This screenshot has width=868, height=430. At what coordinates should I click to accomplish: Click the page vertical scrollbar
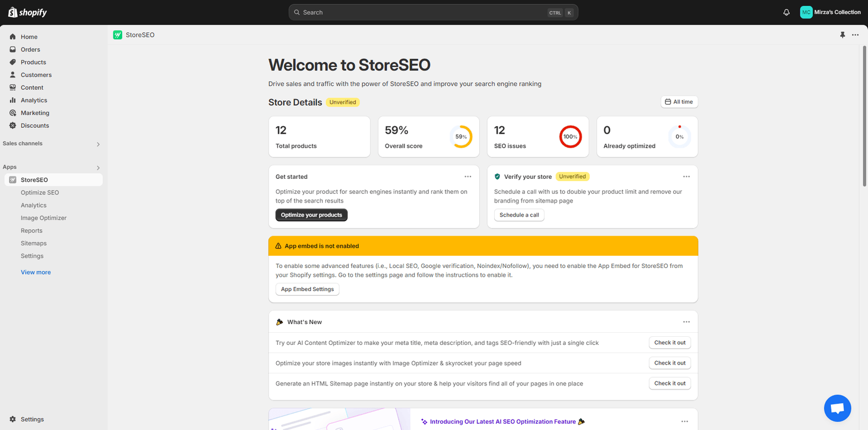865,116
